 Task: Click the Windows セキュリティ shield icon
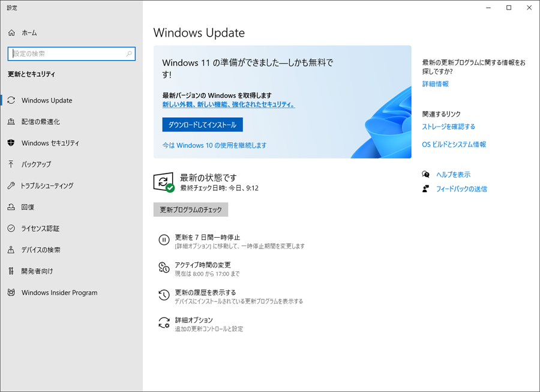click(x=11, y=143)
